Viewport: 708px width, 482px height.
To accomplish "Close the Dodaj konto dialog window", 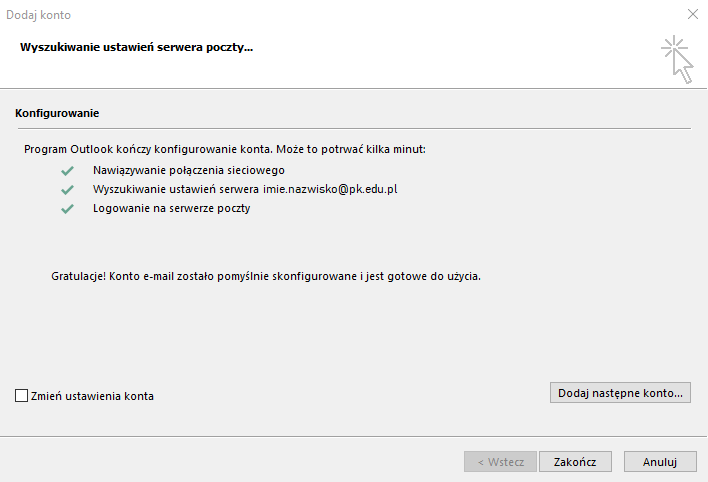I will tap(692, 15).
